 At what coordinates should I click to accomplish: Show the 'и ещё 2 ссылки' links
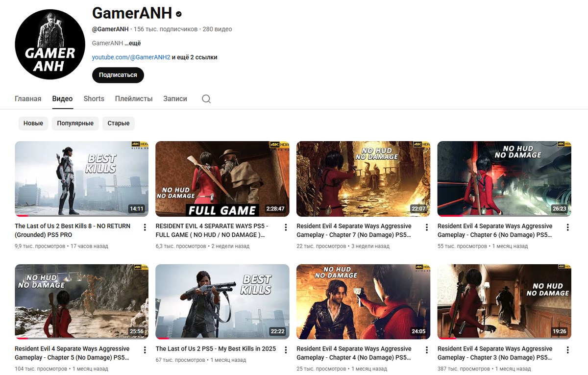(x=195, y=57)
